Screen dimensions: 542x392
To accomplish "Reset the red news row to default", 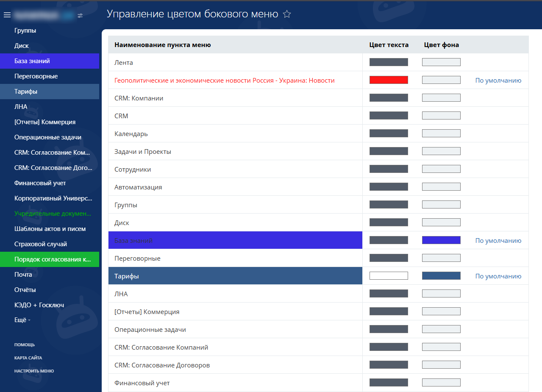I will [x=498, y=81].
